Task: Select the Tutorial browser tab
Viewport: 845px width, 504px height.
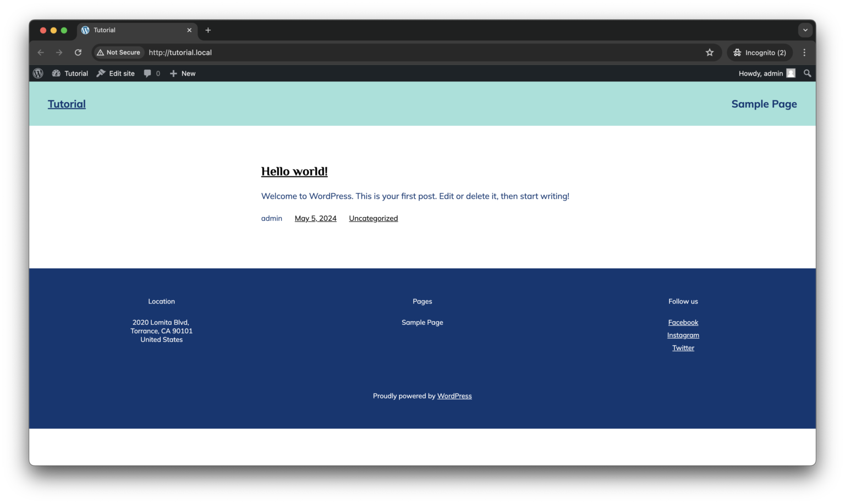Action: 137,30
